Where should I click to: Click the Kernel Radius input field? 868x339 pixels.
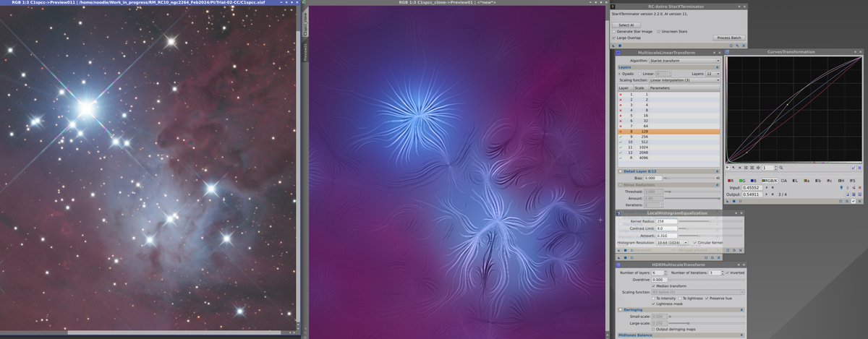click(x=667, y=221)
